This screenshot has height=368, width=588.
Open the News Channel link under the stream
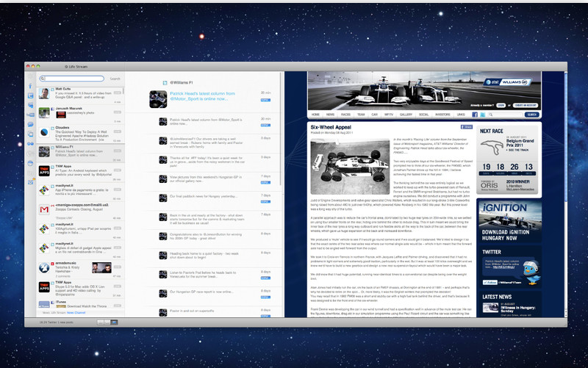76,312
